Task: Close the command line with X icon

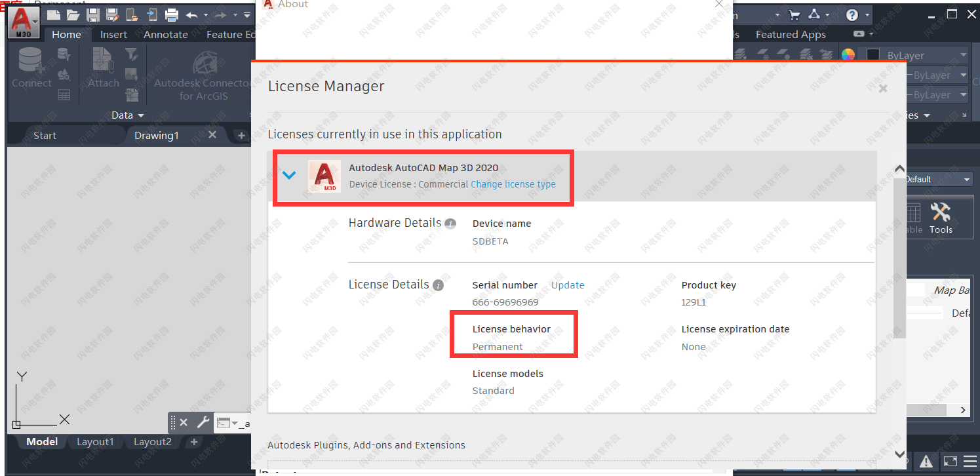Action: (184, 423)
